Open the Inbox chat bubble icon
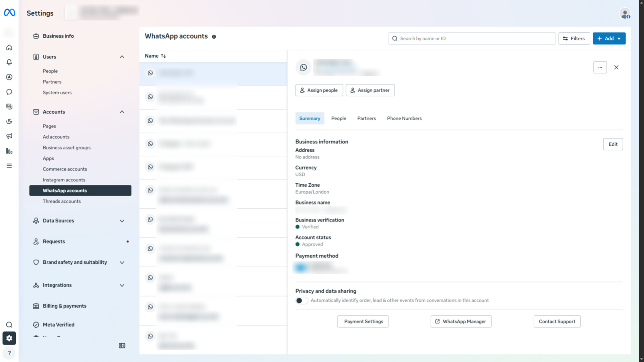The image size is (644, 362). pyautogui.click(x=9, y=92)
